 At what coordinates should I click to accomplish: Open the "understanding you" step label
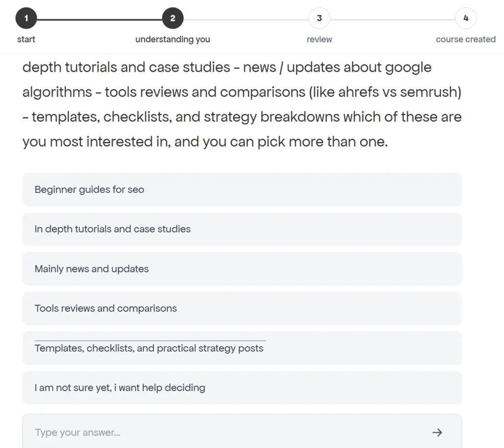[173, 39]
